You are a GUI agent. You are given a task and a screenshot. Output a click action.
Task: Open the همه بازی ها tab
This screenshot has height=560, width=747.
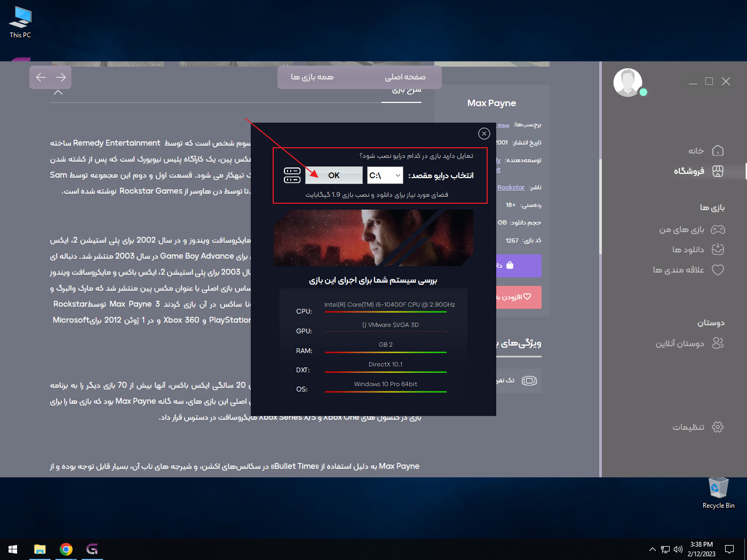coord(312,77)
